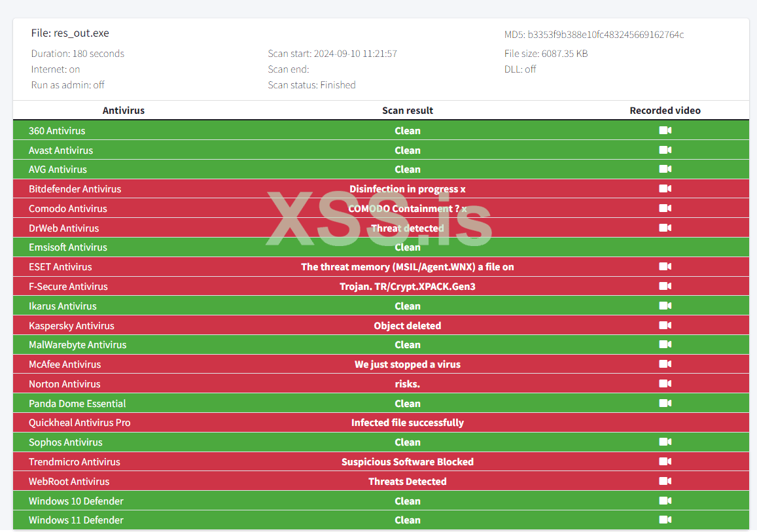Screen dimensions: 757x532
Task: Select the Clean result for Windows 11 Defender
Action: pos(408,520)
